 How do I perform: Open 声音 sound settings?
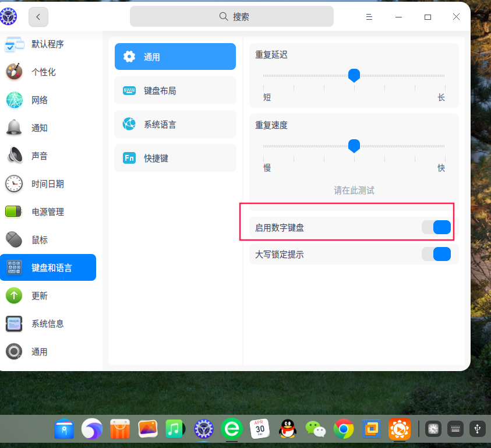[48, 156]
